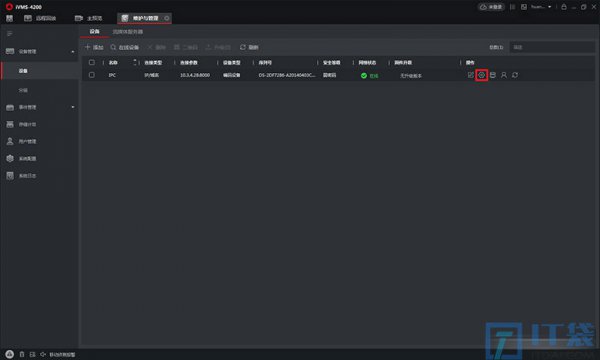The height and width of the screenshot is (360, 600).
Task: Click the firmware upgrade cell of IPC row
Action: (x=411, y=76)
